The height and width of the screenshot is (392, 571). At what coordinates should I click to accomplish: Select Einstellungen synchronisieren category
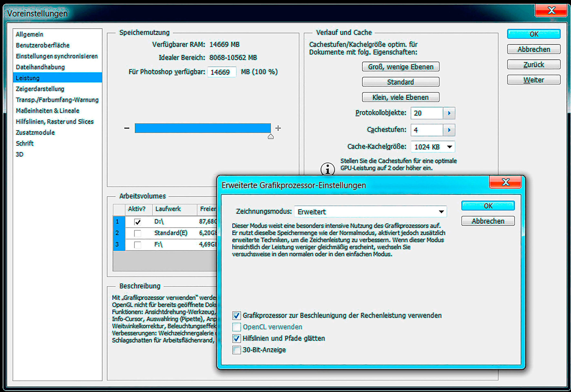pos(58,56)
